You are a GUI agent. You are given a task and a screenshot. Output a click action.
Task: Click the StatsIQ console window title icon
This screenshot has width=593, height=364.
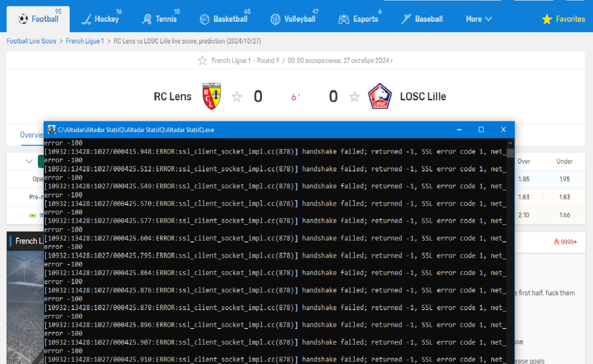click(x=51, y=130)
